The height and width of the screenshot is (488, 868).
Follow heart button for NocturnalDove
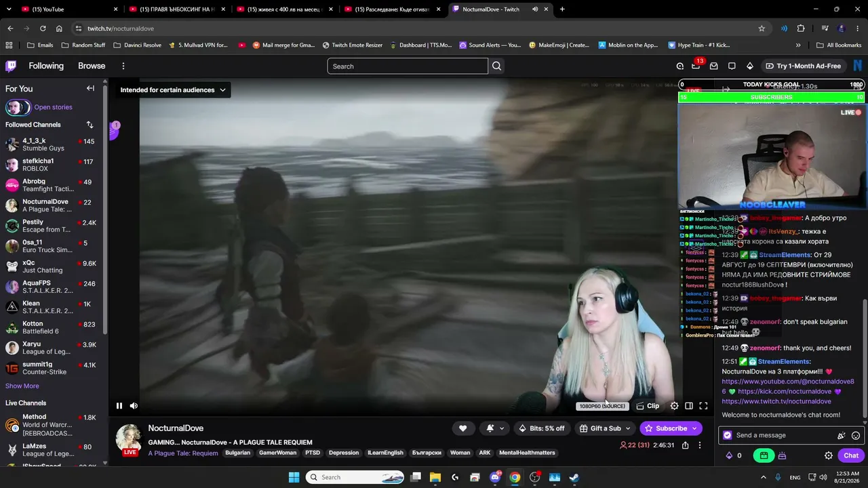463,428
